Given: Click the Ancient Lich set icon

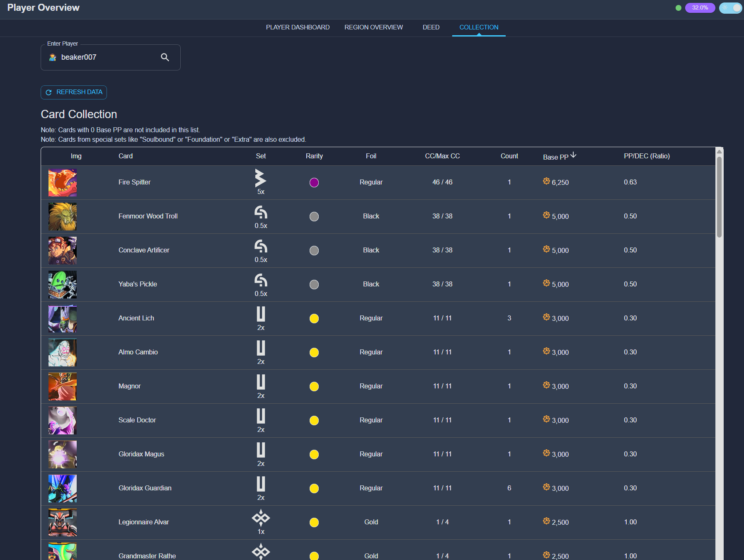Looking at the screenshot, I should pyautogui.click(x=261, y=314).
